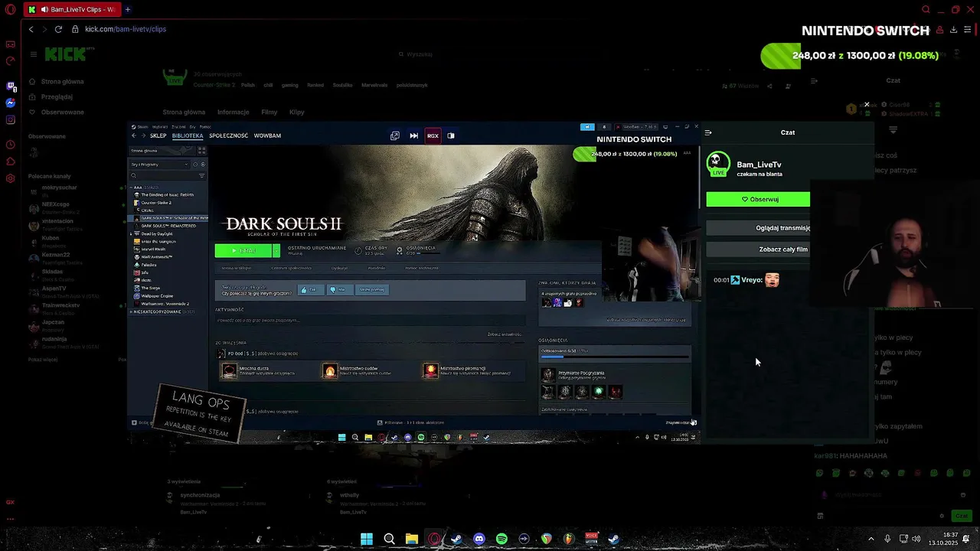Click the Kick search field
Image resolution: width=980 pixels, height=551 pixels.
click(x=490, y=54)
